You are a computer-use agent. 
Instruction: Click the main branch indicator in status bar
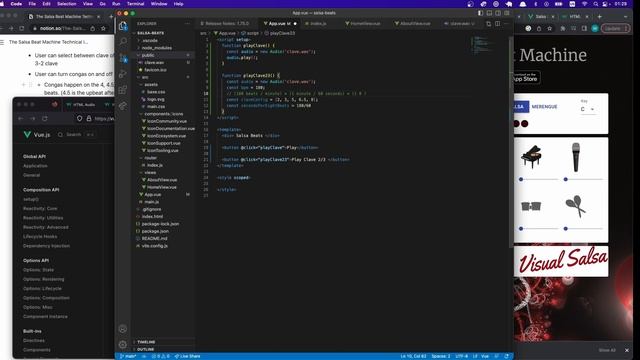tap(128, 356)
